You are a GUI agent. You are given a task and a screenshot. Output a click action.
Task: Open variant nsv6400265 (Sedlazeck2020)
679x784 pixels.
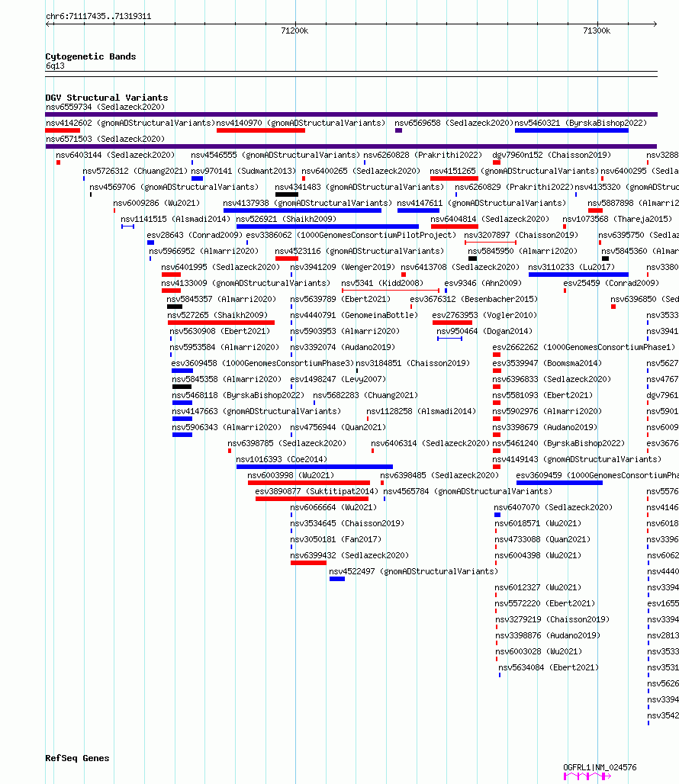361,171
